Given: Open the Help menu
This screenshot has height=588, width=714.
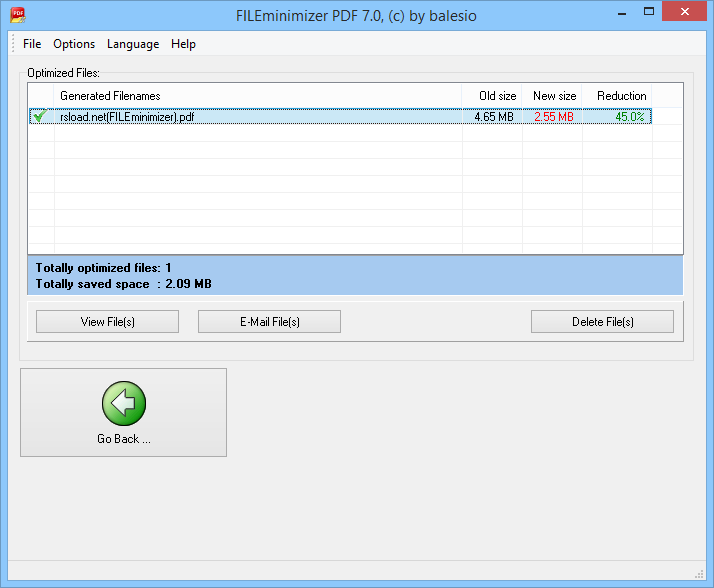Looking at the screenshot, I should (183, 44).
